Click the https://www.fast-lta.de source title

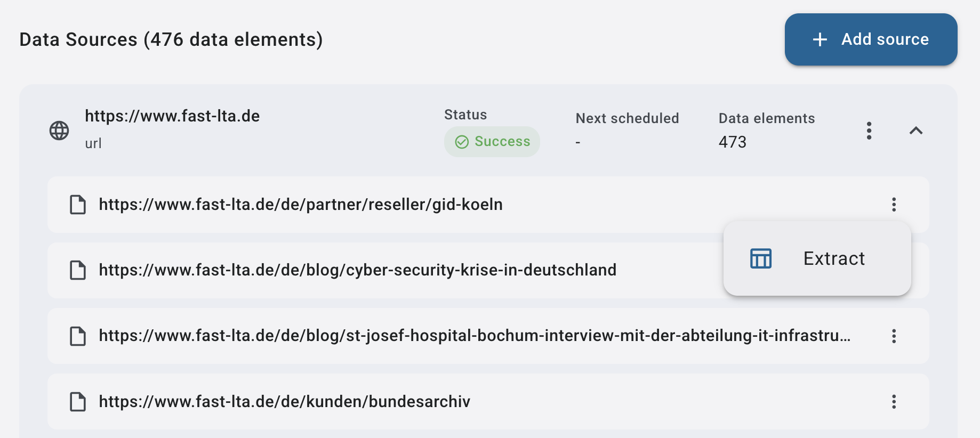coord(172,116)
